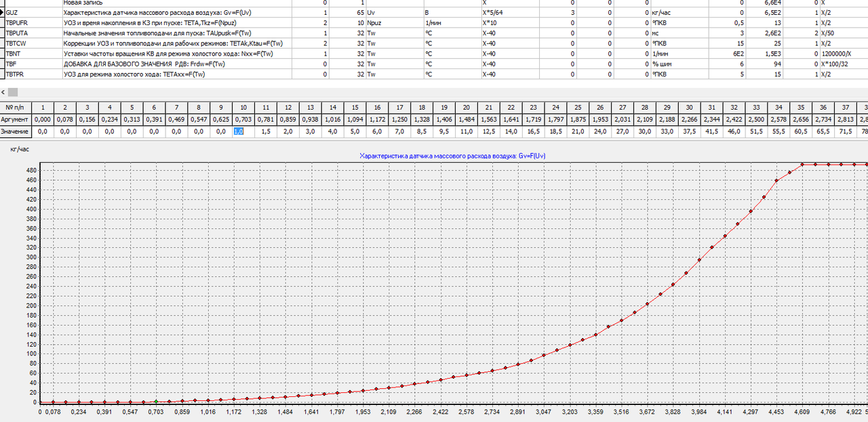Viewport: 868px width, 422px height.
Task: Click the 'Npuz' argument name cell
Action: coord(375,23)
